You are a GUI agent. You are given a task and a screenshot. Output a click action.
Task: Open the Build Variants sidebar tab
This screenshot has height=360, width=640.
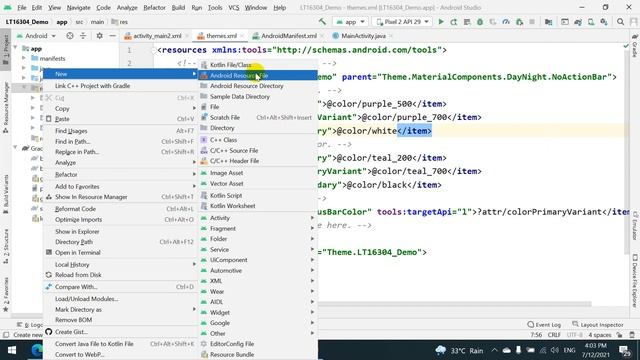6,194
